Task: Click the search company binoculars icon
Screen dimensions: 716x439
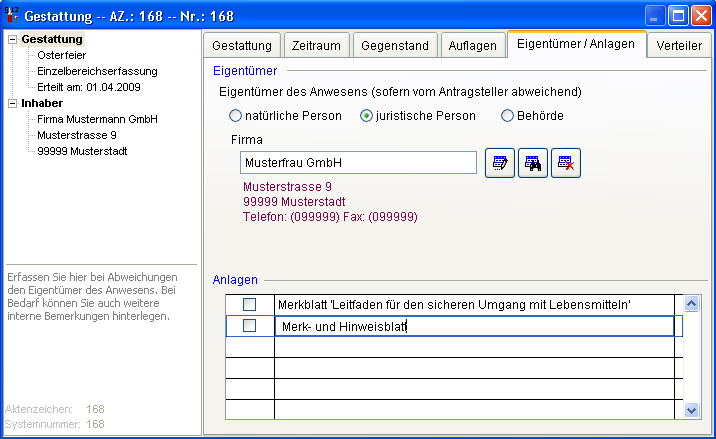Action: pyautogui.click(x=533, y=163)
